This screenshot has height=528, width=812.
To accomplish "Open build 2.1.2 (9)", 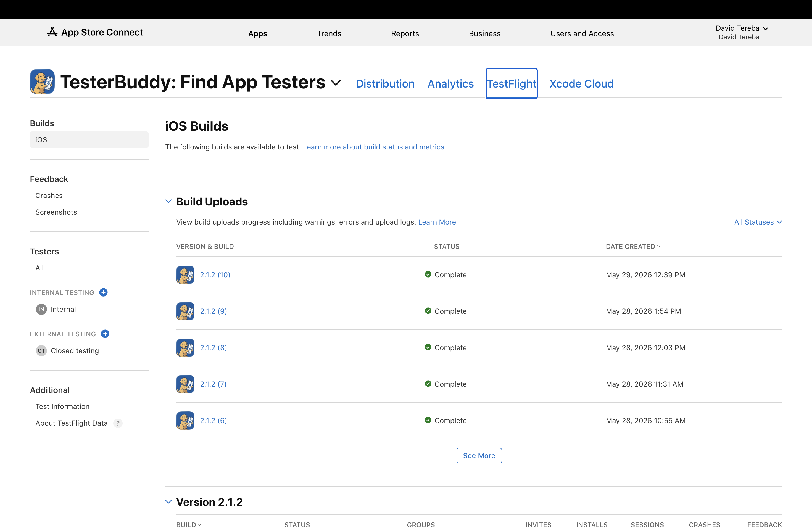I will (213, 311).
